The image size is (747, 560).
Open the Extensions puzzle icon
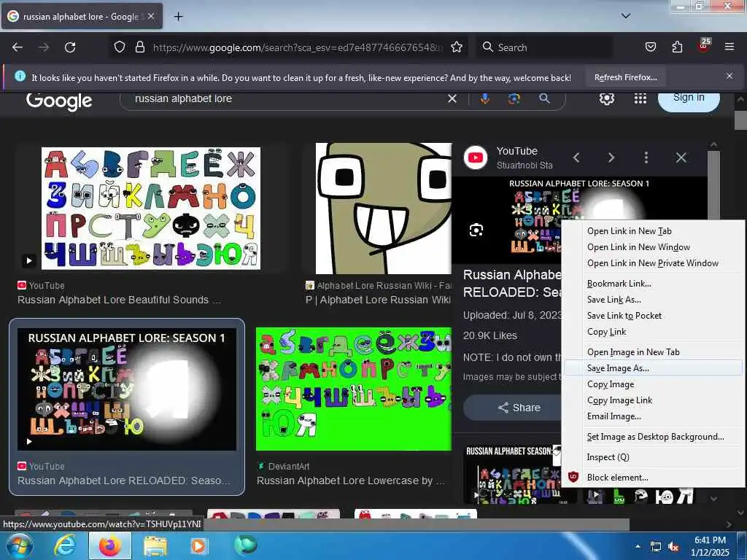click(677, 47)
